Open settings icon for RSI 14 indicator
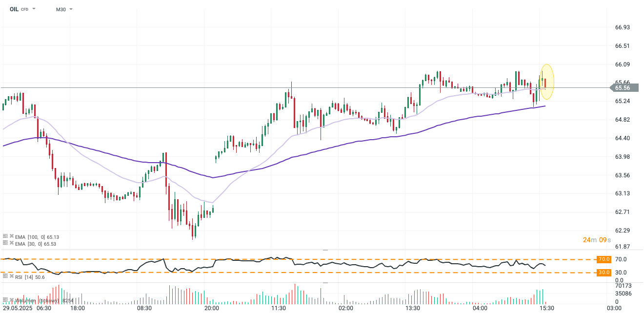Image resolution: width=644 pixels, height=316 pixels. click(x=5, y=276)
